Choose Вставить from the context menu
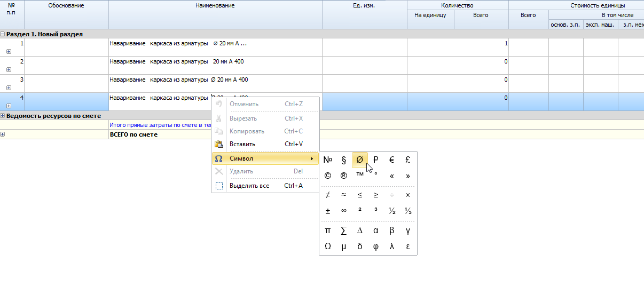Image resolution: width=644 pixels, height=302 pixels. pos(265,144)
